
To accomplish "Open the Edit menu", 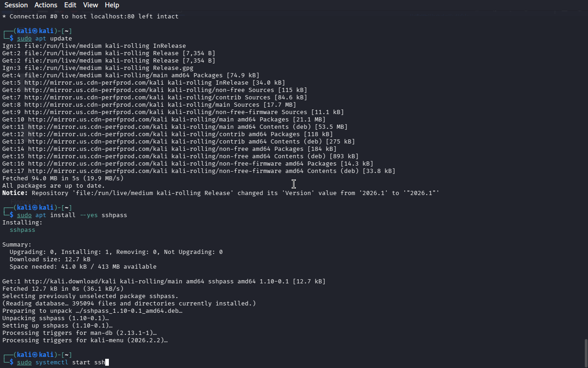I will pyautogui.click(x=70, y=5).
